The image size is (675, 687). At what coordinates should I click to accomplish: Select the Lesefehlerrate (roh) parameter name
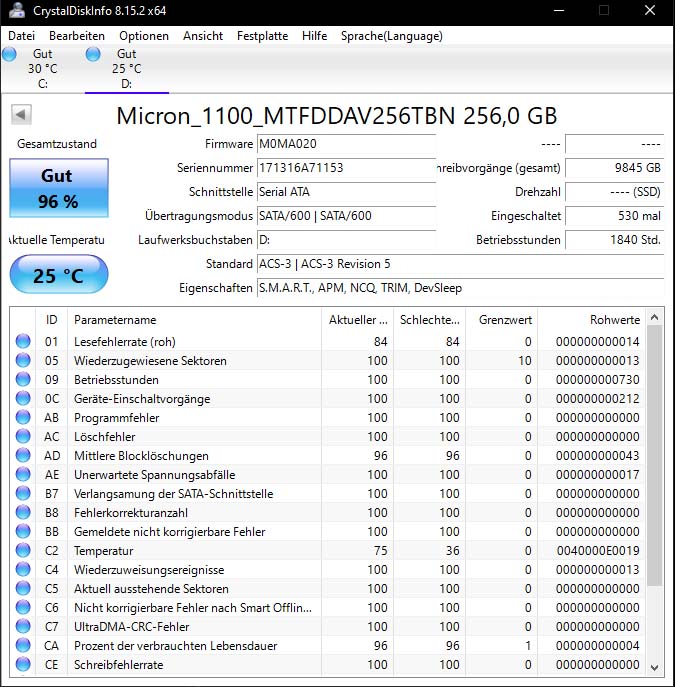(x=125, y=342)
